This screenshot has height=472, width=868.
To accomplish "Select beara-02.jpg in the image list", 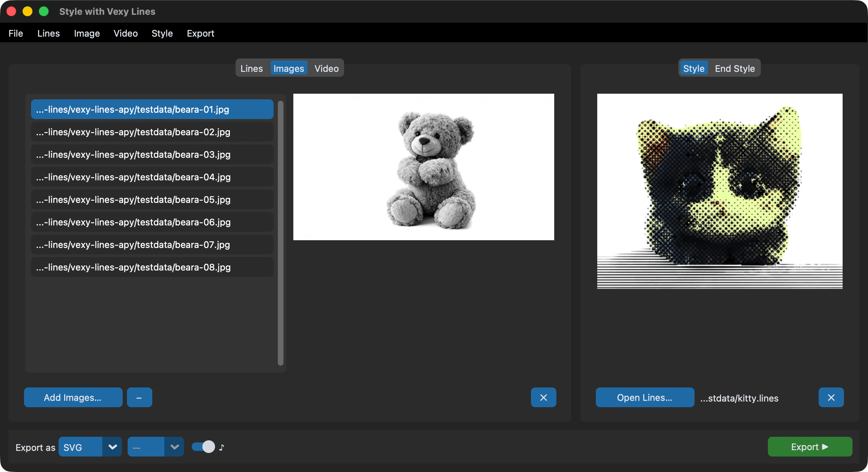I will pyautogui.click(x=152, y=132).
